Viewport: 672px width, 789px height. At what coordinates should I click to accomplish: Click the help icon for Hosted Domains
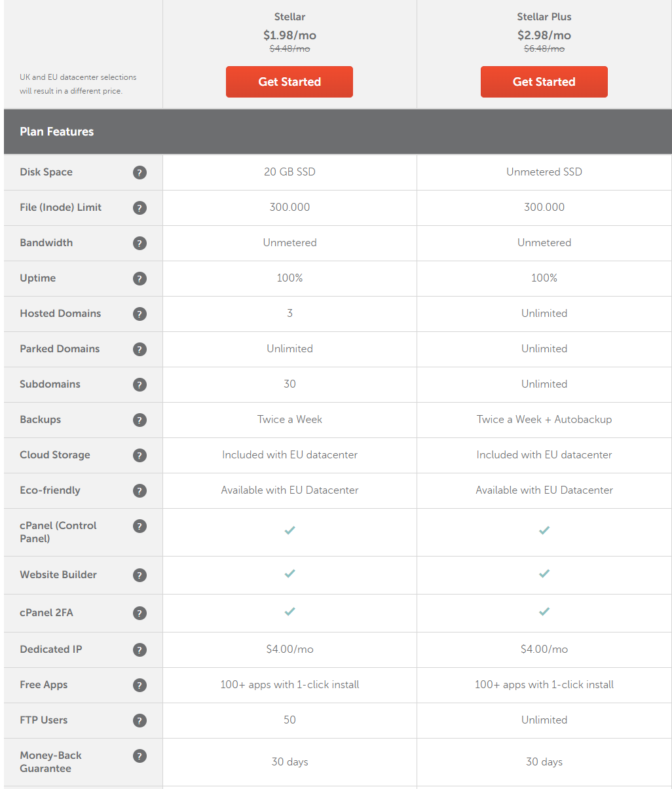pos(140,314)
